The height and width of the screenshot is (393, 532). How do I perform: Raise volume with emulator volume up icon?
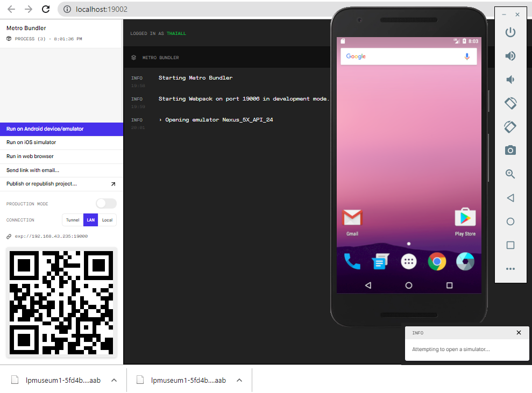point(510,56)
